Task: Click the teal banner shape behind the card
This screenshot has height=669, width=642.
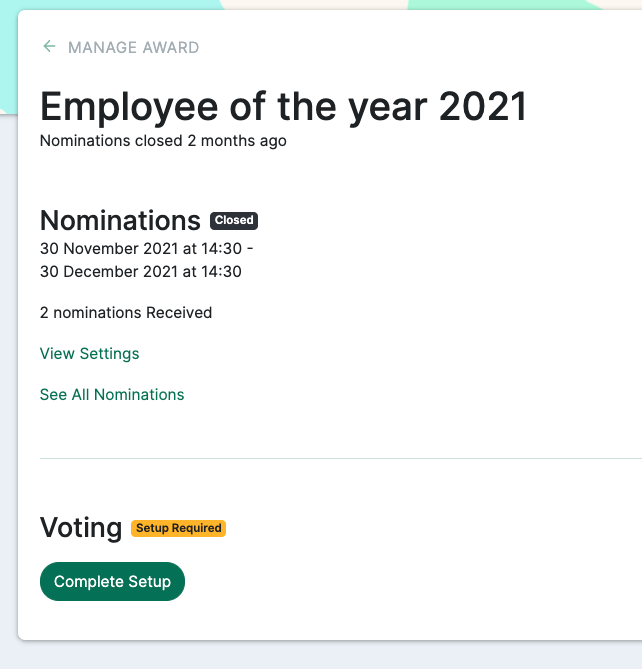Action: click(x=9, y=55)
